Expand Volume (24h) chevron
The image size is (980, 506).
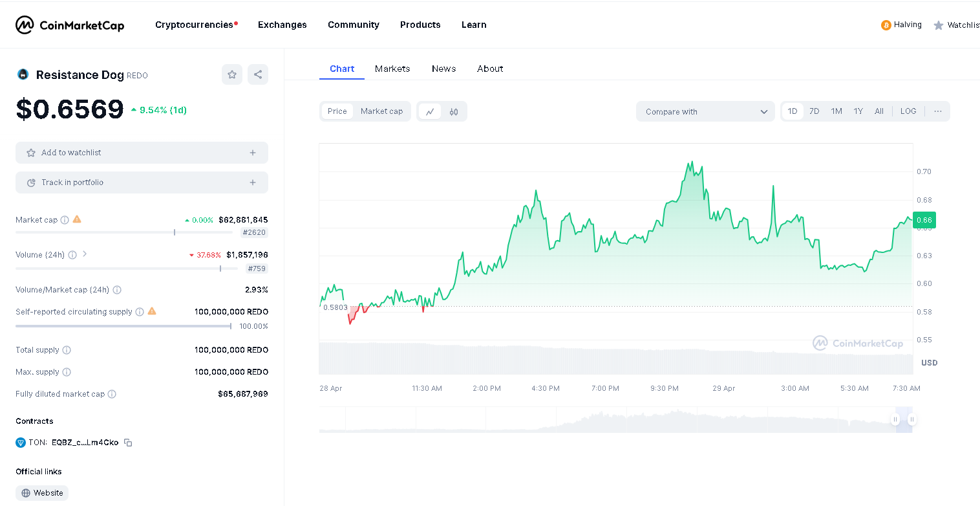(85, 254)
